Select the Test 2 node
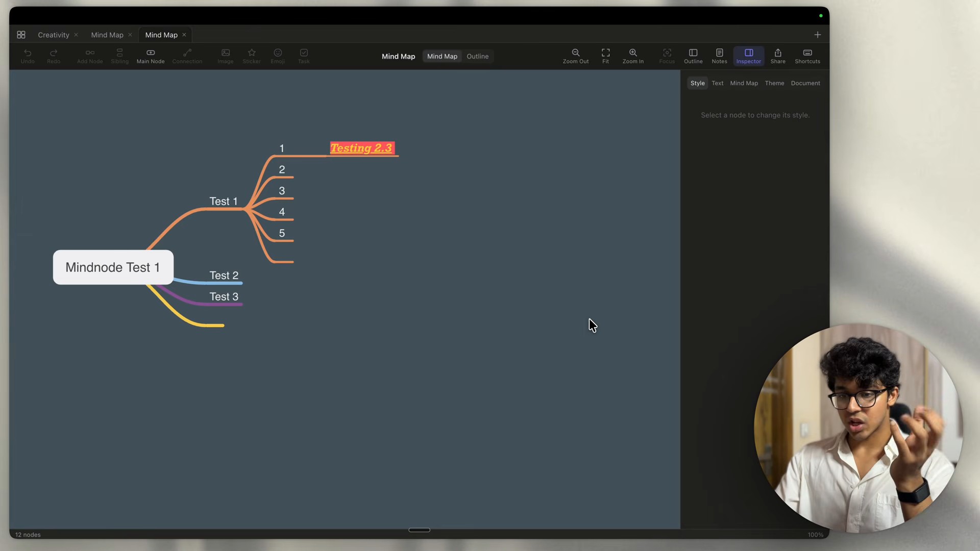The image size is (980, 551). (x=224, y=275)
